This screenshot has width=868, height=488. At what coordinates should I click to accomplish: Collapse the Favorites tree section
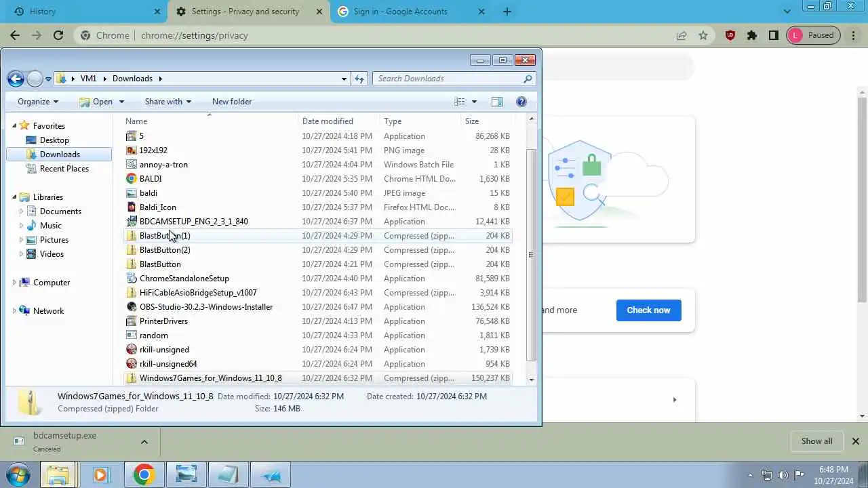pyautogui.click(x=14, y=126)
